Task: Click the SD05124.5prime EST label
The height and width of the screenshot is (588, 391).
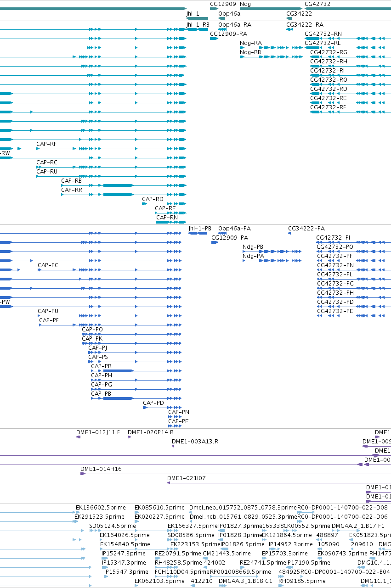Action: click(x=113, y=526)
